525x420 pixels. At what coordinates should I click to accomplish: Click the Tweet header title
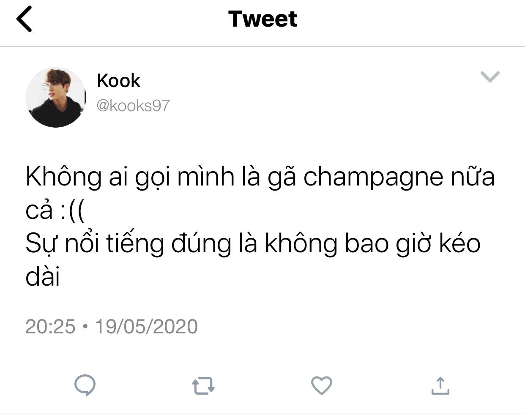pos(262,19)
